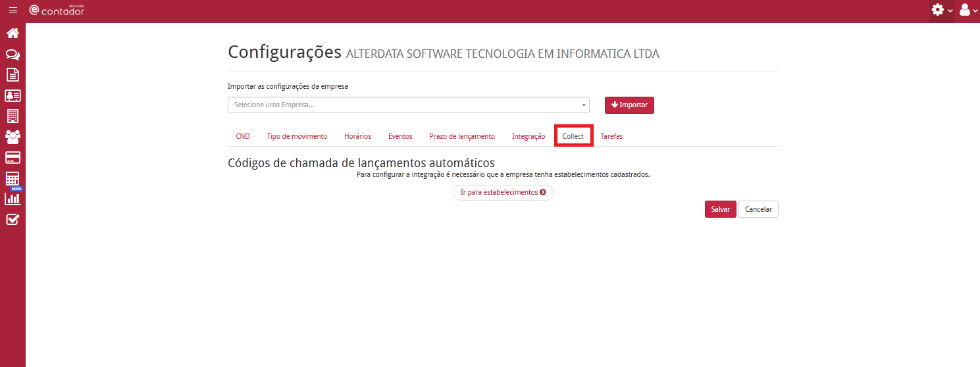Open the Selecione uma Empresa dropdown
This screenshot has width=980, height=367.
tap(408, 105)
